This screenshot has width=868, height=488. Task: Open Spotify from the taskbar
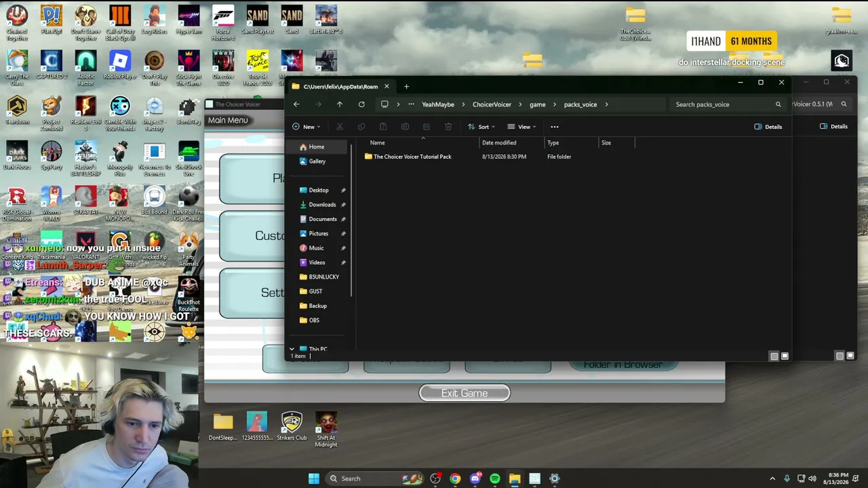tap(495, 479)
